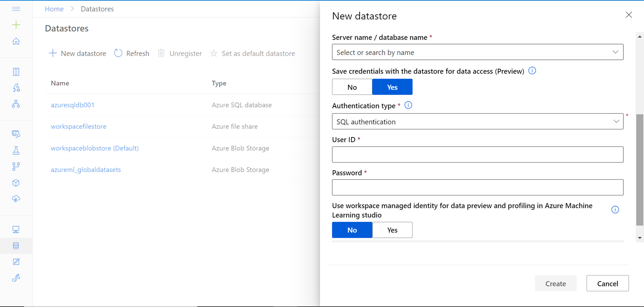Open the Compute monitor icon
The width and height of the screenshot is (644, 307).
point(16,229)
